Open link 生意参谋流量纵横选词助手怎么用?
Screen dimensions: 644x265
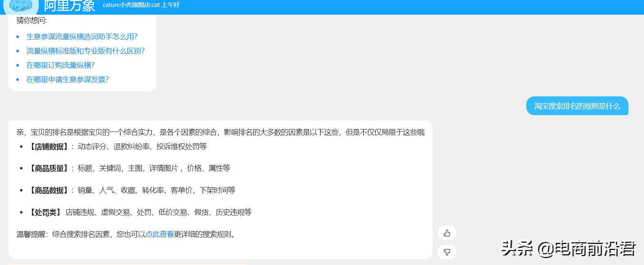[x=82, y=37]
